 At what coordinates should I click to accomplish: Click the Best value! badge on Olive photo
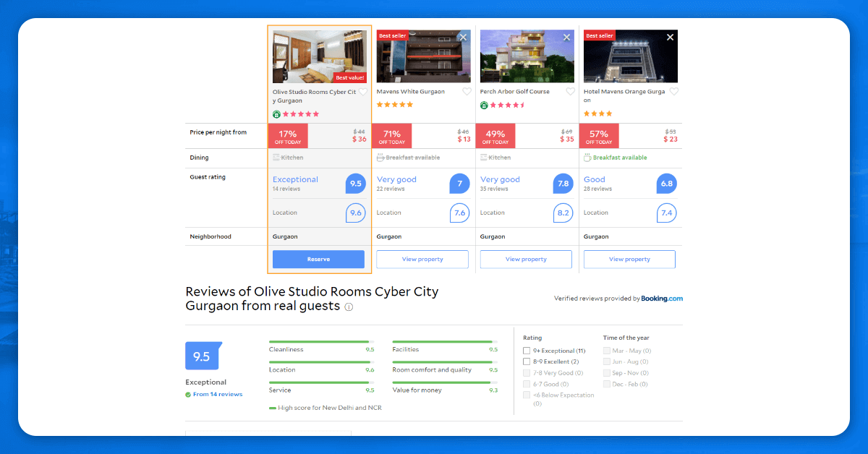point(349,77)
